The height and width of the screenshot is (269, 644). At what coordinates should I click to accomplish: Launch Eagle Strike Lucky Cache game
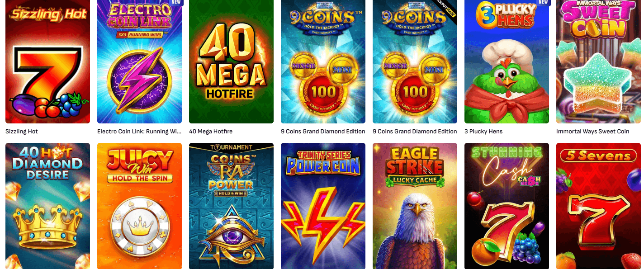415,206
